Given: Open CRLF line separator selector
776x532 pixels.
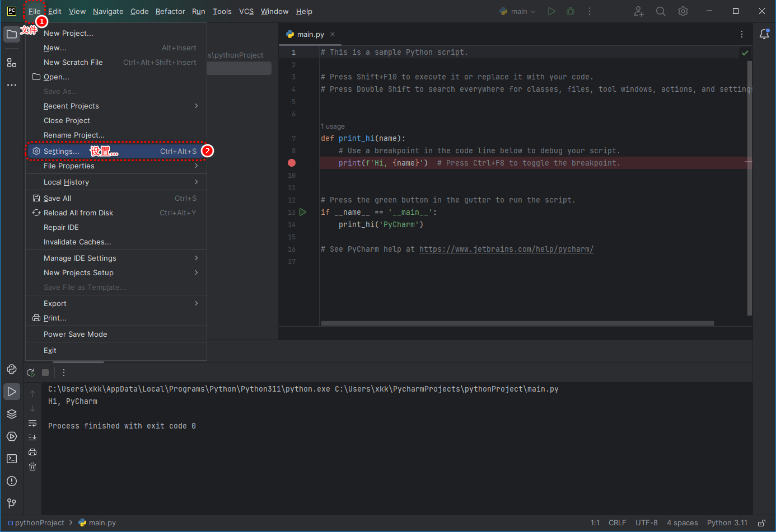Looking at the screenshot, I should [617, 523].
